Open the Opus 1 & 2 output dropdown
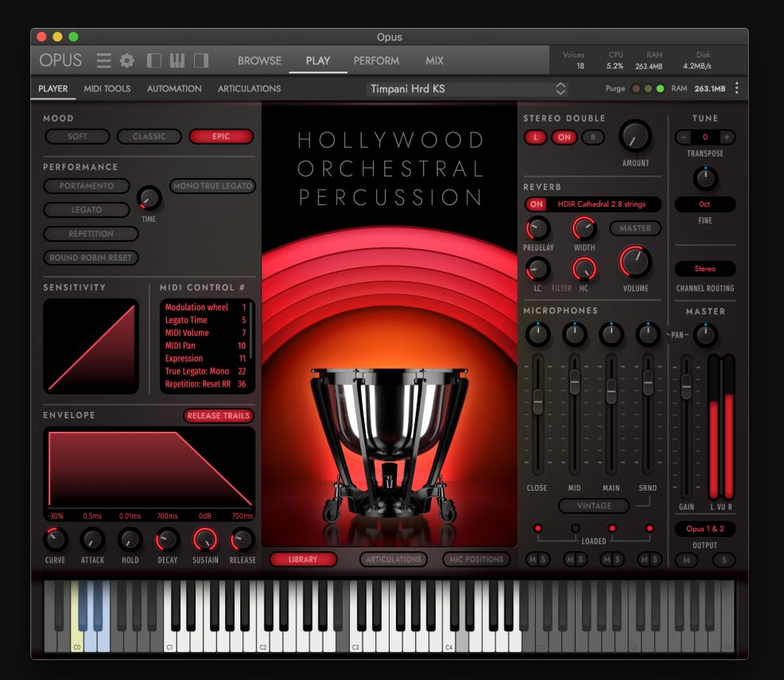784x680 pixels. [704, 529]
